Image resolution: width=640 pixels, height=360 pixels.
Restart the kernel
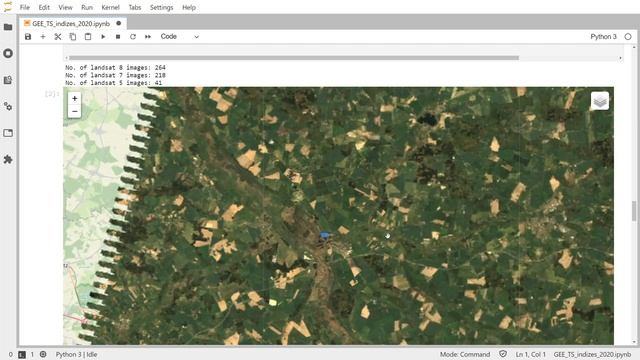pos(133,37)
